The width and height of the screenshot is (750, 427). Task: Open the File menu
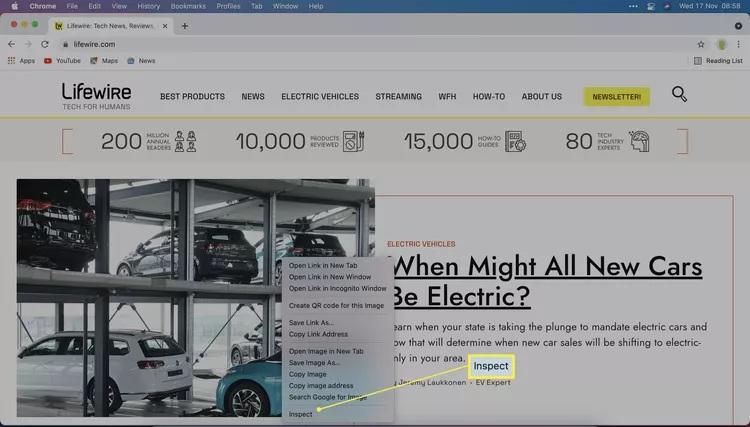72,6
